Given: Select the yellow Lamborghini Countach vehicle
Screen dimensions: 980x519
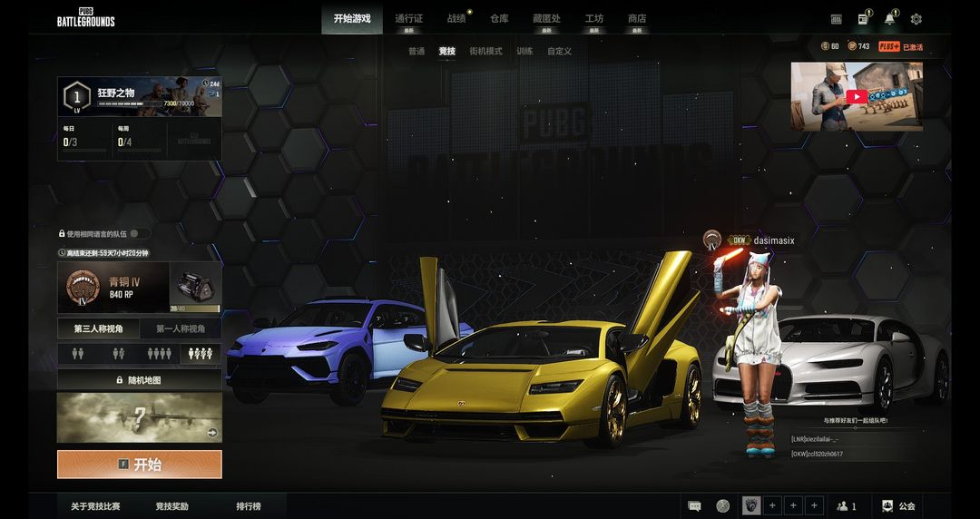Looking at the screenshot, I should click(541, 375).
